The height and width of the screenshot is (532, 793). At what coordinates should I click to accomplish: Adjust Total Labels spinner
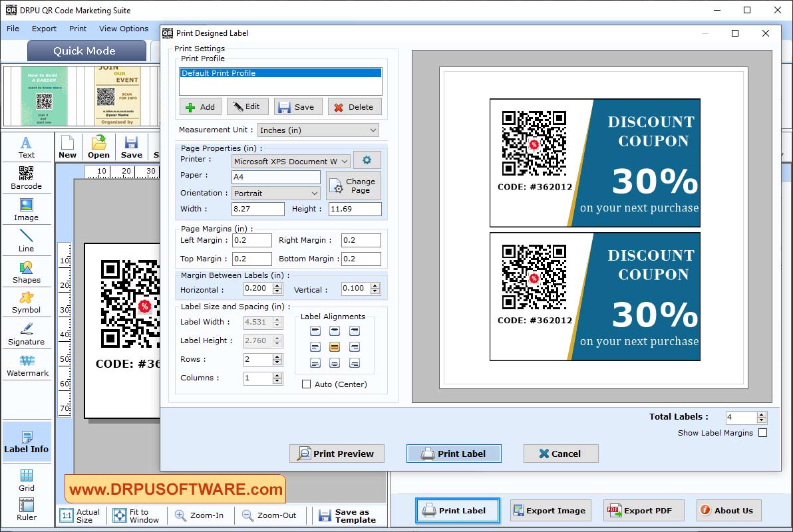coord(762,417)
